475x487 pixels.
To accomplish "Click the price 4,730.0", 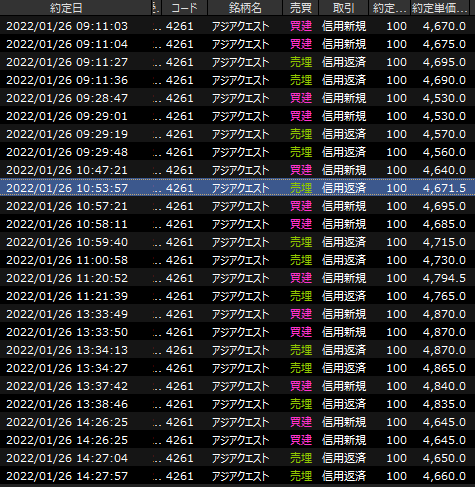I will [444, 260].
